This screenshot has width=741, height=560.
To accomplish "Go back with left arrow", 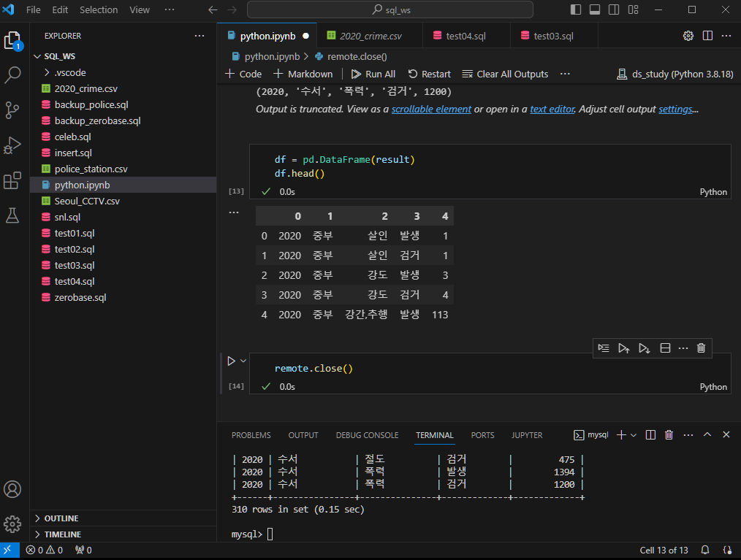I will click(x=213, y=9).
